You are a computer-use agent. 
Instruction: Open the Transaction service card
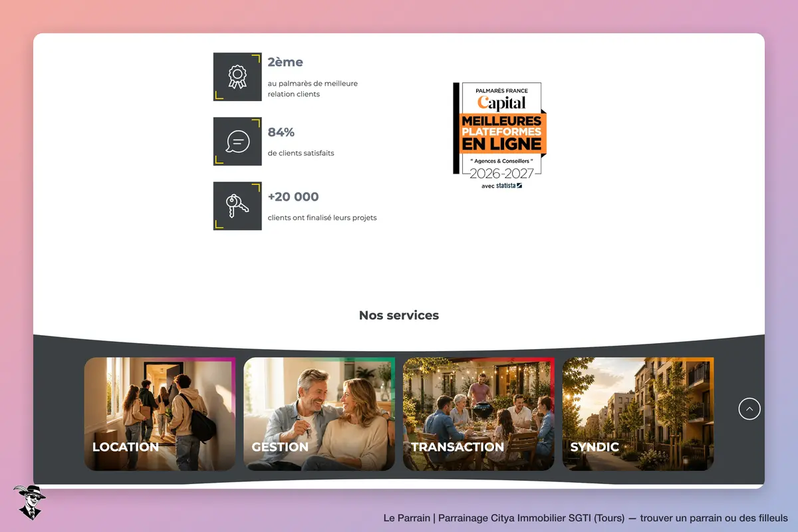[479, 414]
